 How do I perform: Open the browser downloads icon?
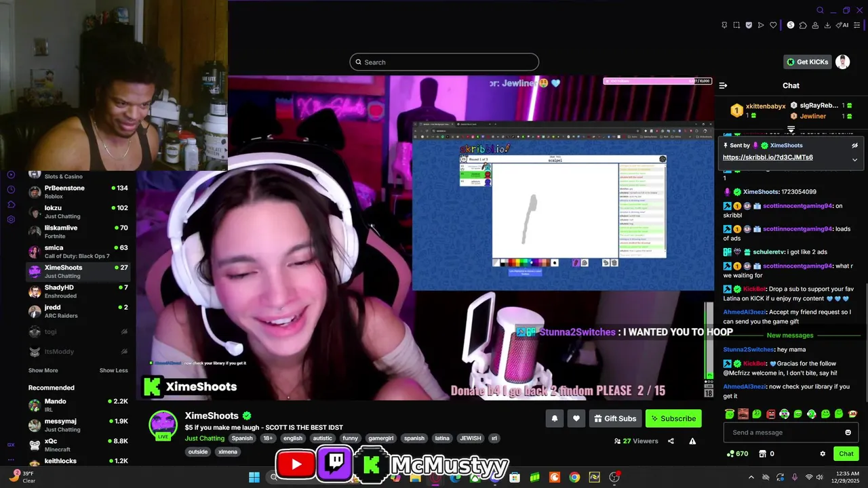(827, 25)
